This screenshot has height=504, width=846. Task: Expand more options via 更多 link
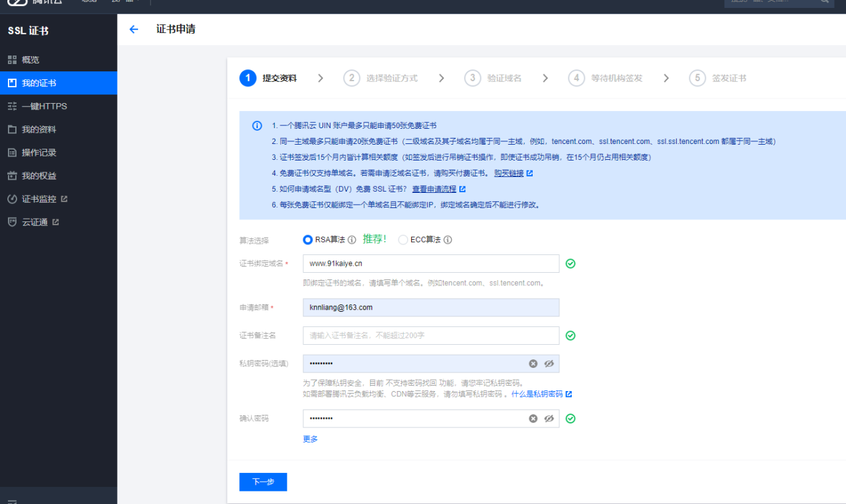pos(310,439)
